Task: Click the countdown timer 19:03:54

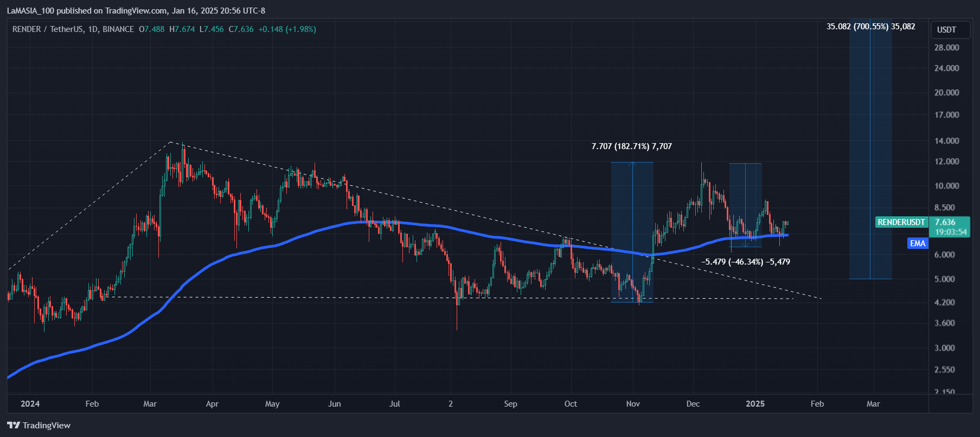Action: click(x=951, y=232)
